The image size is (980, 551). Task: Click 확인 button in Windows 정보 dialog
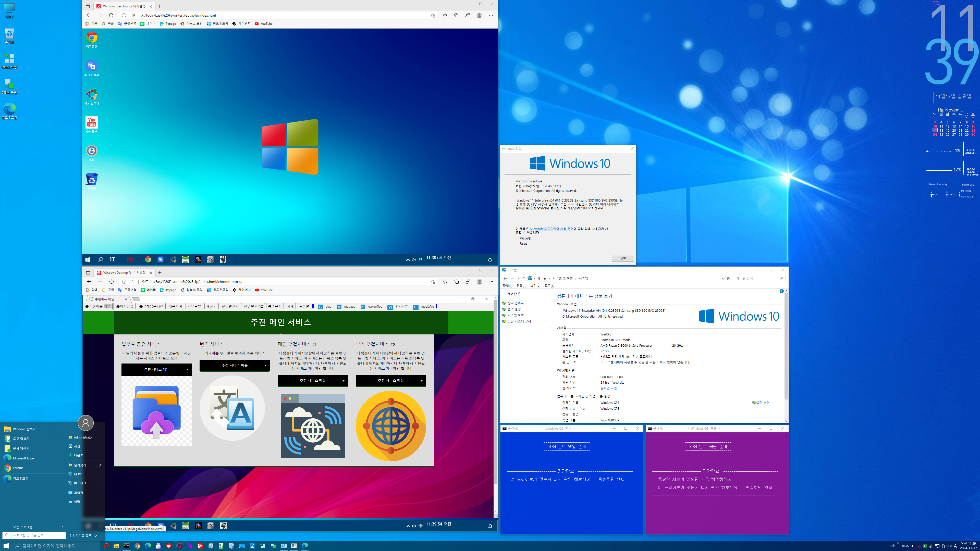click(x=622, y=259)
